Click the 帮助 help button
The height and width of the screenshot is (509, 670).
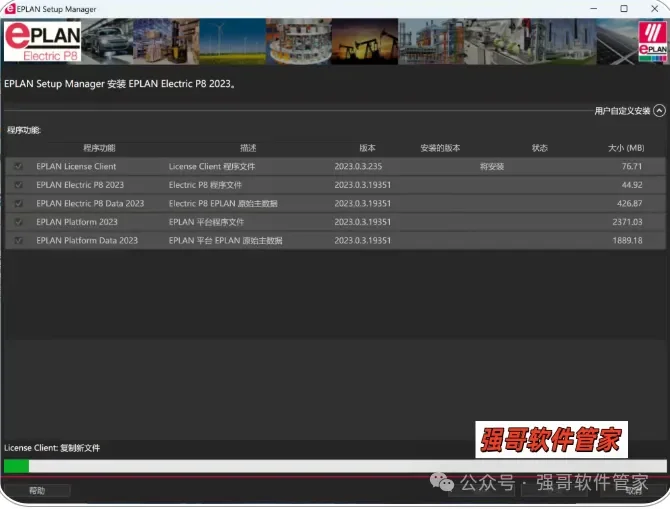pyautogui.click(x=37, y=491)
